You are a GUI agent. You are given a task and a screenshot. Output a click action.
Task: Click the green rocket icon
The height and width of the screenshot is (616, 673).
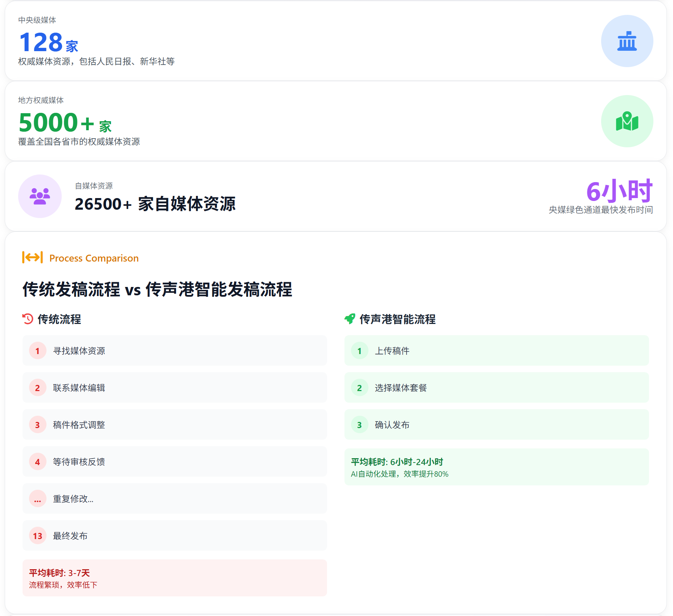(350, 319)
